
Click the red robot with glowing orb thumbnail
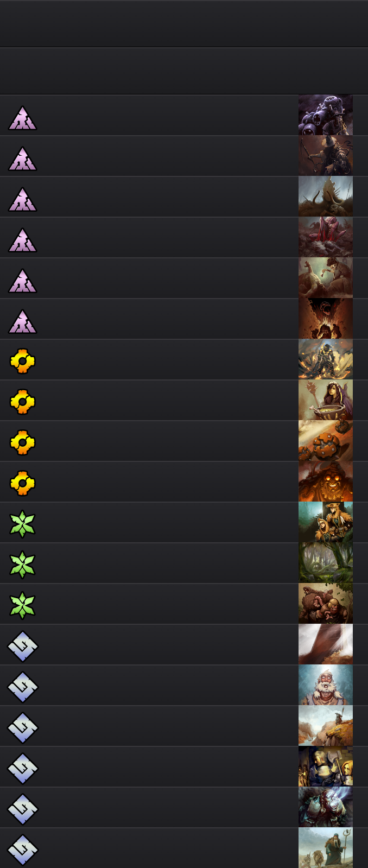pyautogui.click(x=326, y=807)
